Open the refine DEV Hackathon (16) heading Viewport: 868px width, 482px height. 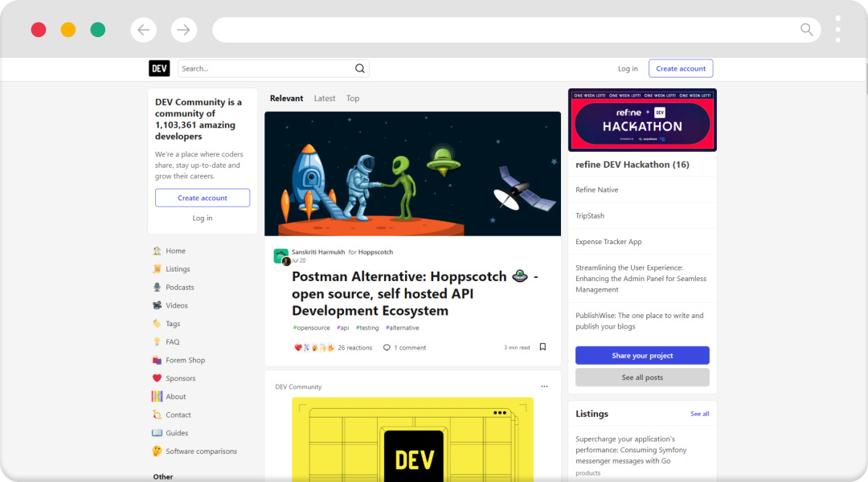633,165
